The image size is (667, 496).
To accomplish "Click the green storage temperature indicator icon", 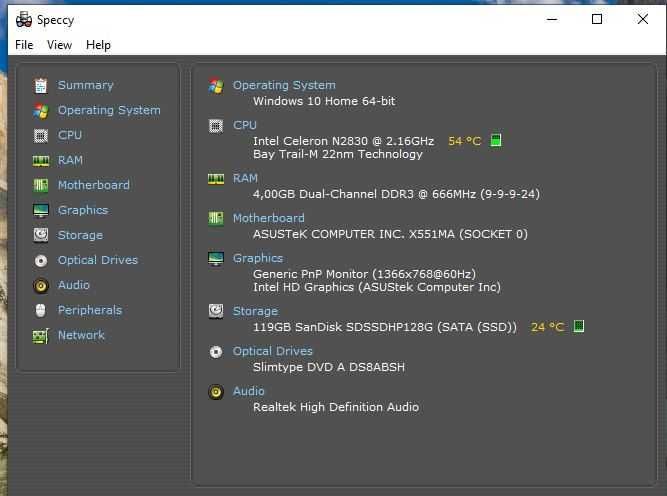I will click(x=579, y=326).
